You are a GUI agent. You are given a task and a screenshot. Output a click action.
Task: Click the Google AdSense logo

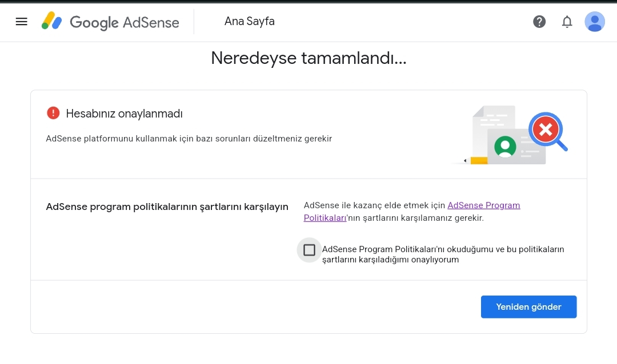(110, 22)
